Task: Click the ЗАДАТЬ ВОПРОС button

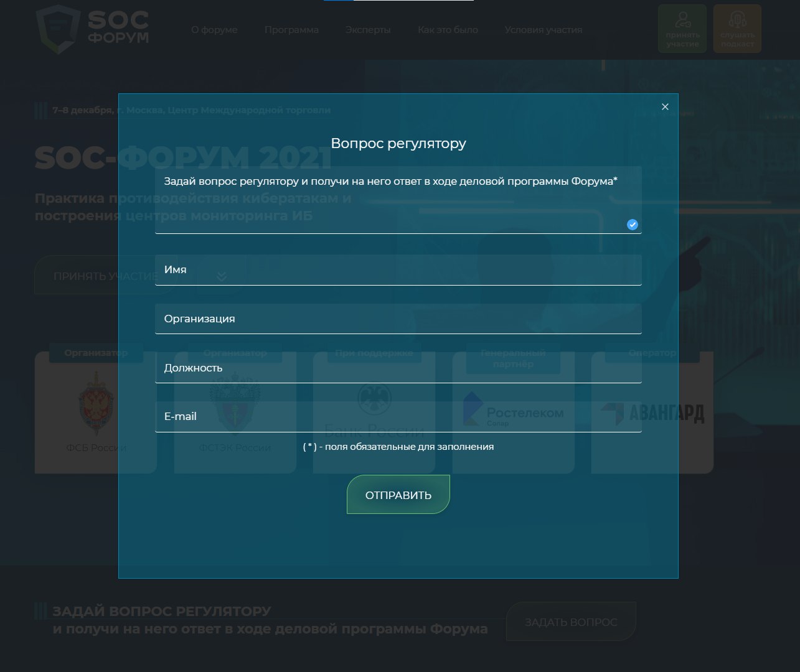Action: click(x=571, y=622)
